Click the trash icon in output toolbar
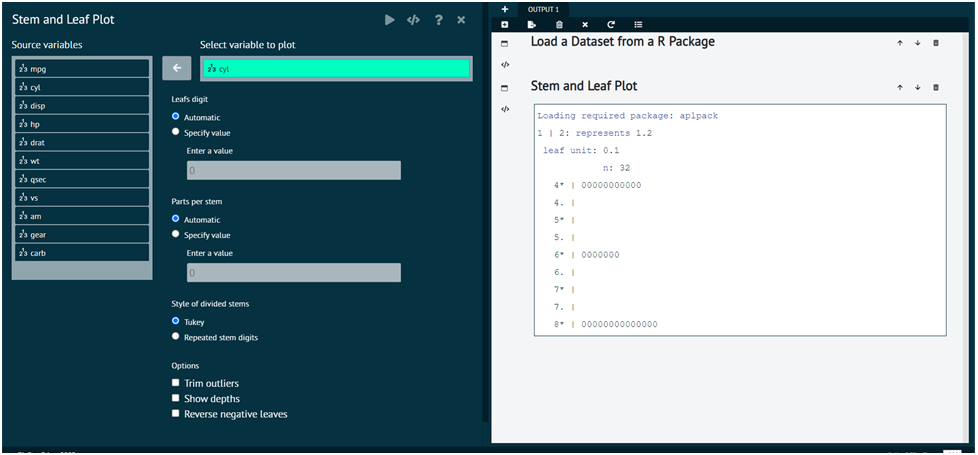978x455 pixels. [x=559, y=25]
